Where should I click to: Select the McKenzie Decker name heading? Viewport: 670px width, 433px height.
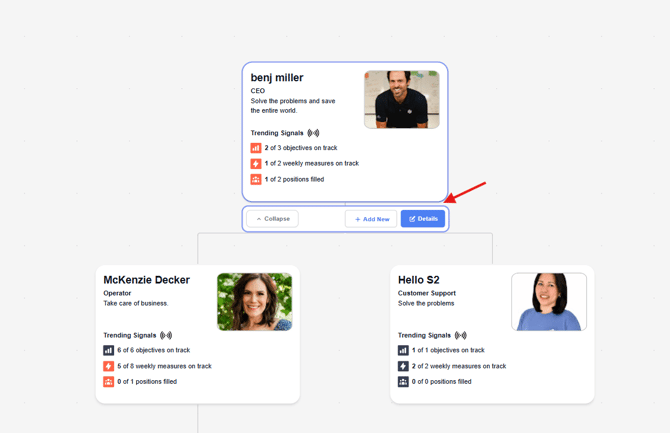pos(146,280)
